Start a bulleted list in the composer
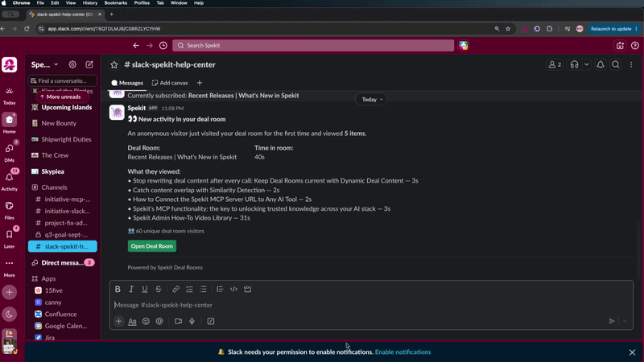Screen dimensions: 644x362 [203, 289]
